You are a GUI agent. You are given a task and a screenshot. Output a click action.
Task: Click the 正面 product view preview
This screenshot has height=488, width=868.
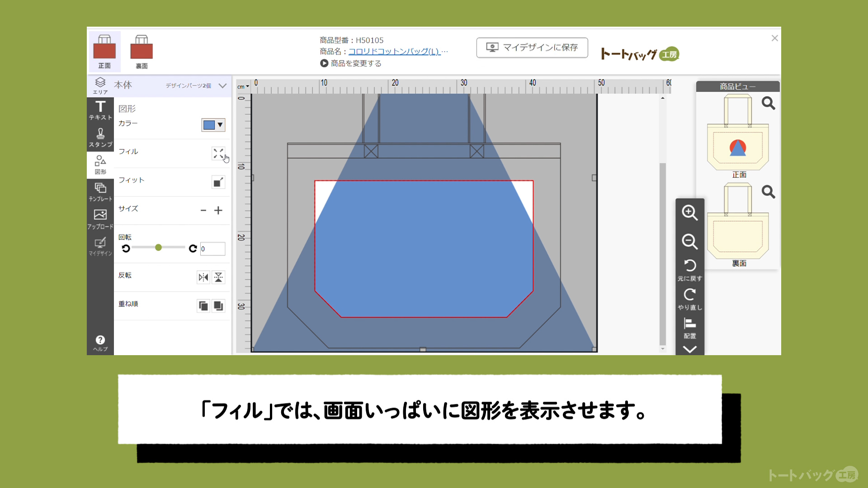[x=738, y=132]
